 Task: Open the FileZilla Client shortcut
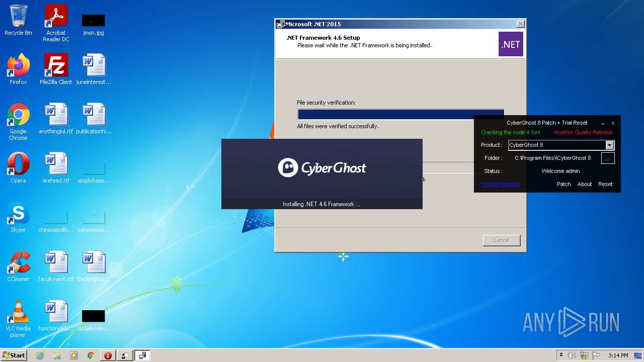tap(56, 69)
